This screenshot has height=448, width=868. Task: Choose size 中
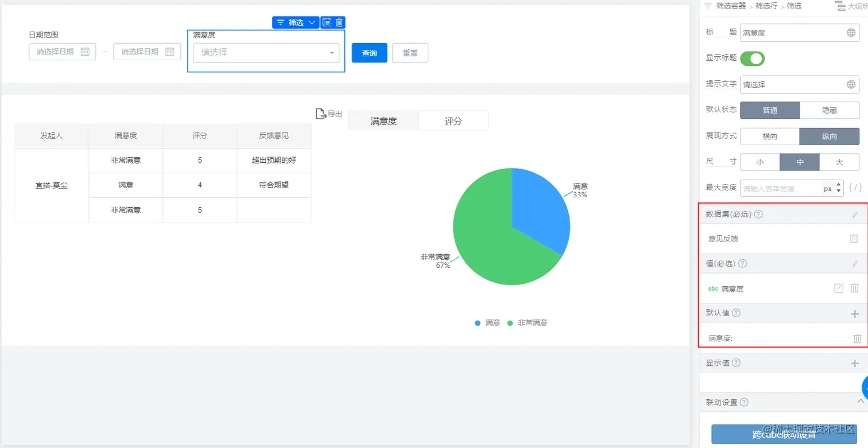(x=800, y=162)
